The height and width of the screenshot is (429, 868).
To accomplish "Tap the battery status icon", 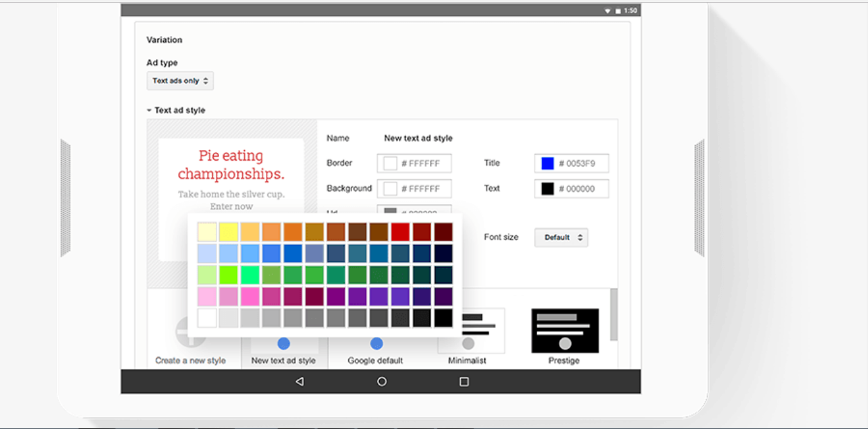I will [x=618, y=11].
